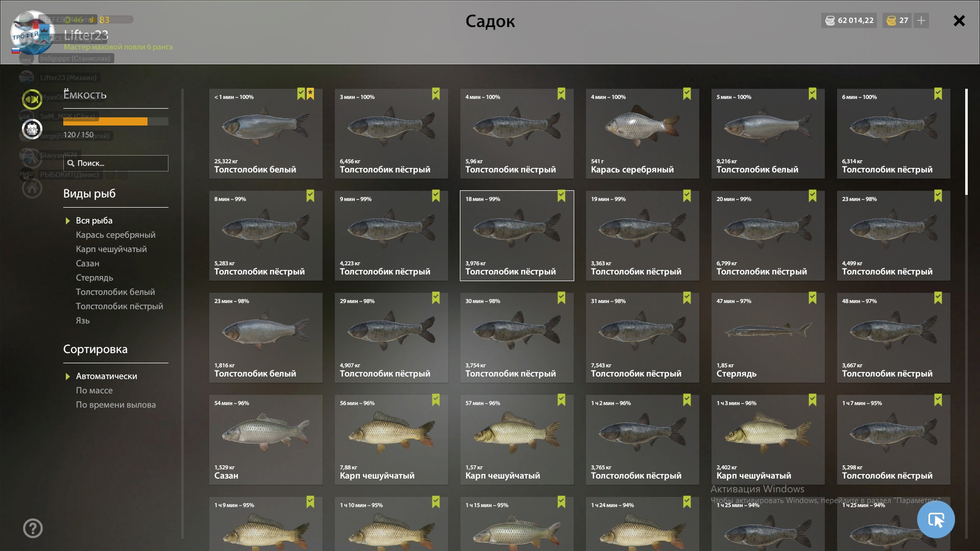Click the Поиск search field

coord(116,163)
